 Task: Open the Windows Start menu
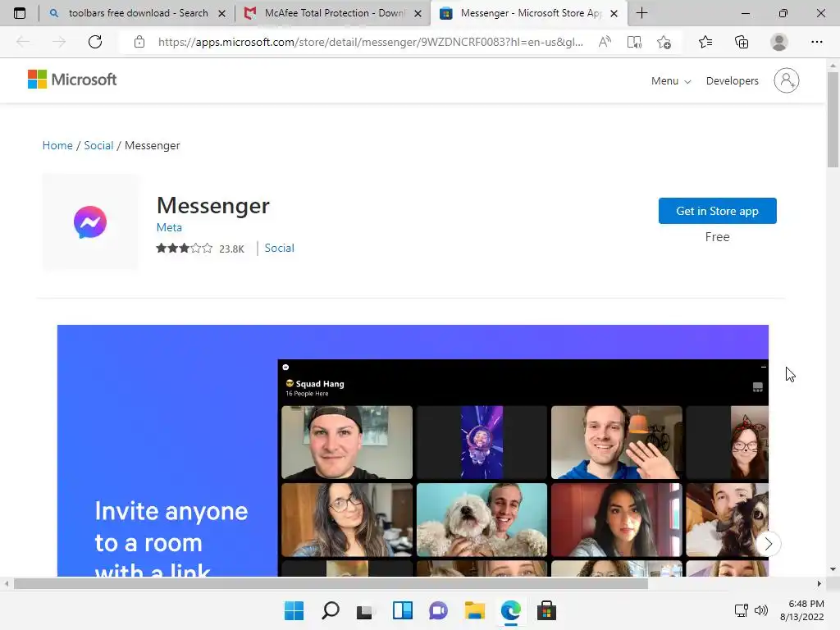294,610
